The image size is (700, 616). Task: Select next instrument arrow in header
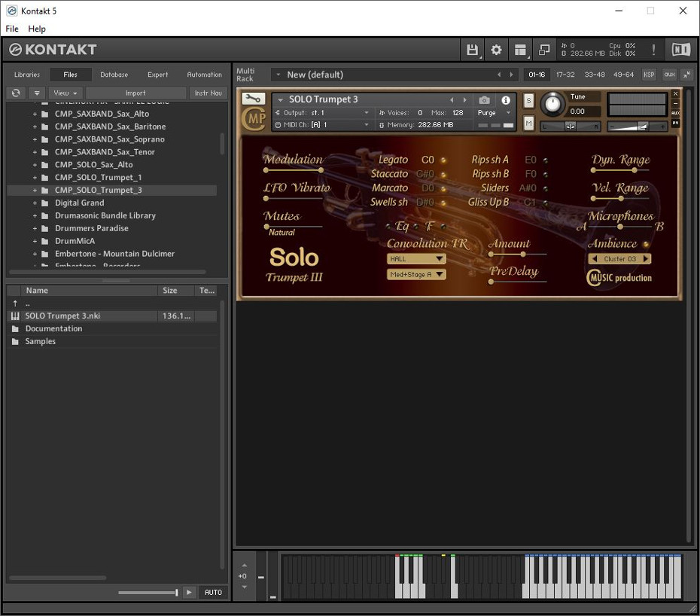click(464, 100)
